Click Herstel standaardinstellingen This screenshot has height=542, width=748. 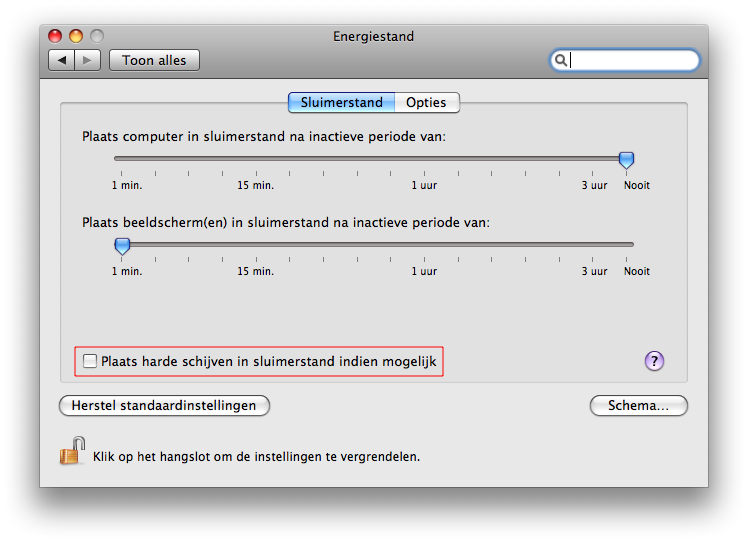(x=164, y=406)
